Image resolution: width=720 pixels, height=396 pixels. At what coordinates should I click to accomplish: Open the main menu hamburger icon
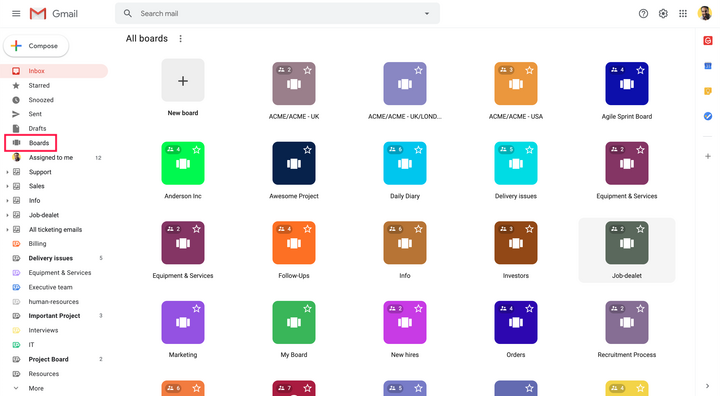pyautogui.click(x=16, y=13)
